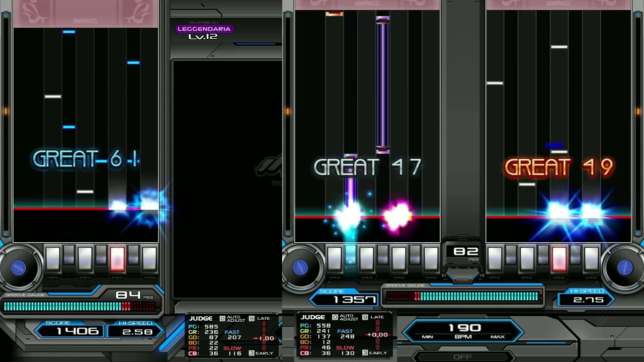644x362 pixels.
Task: Click the SLOW count 116
Action: (x=234, y=353)
